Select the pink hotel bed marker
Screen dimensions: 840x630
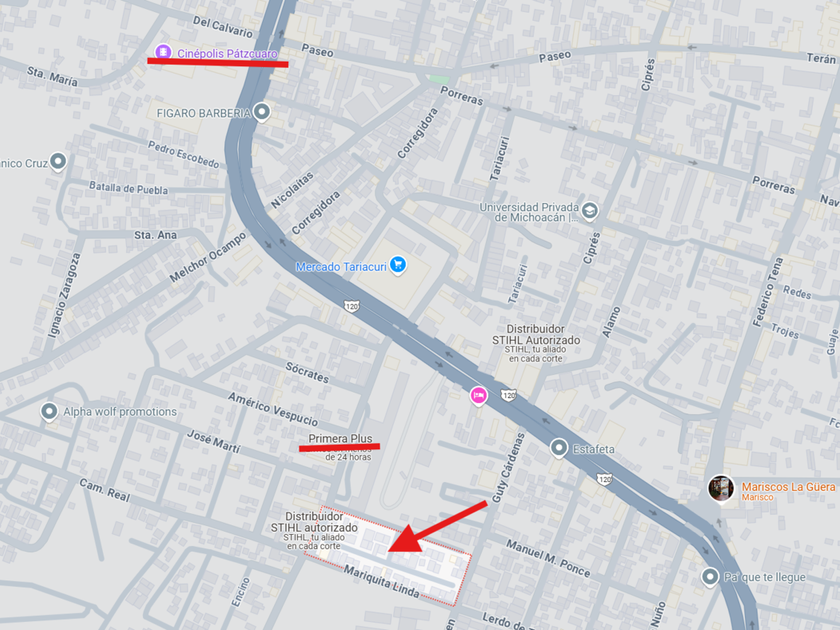478,396
